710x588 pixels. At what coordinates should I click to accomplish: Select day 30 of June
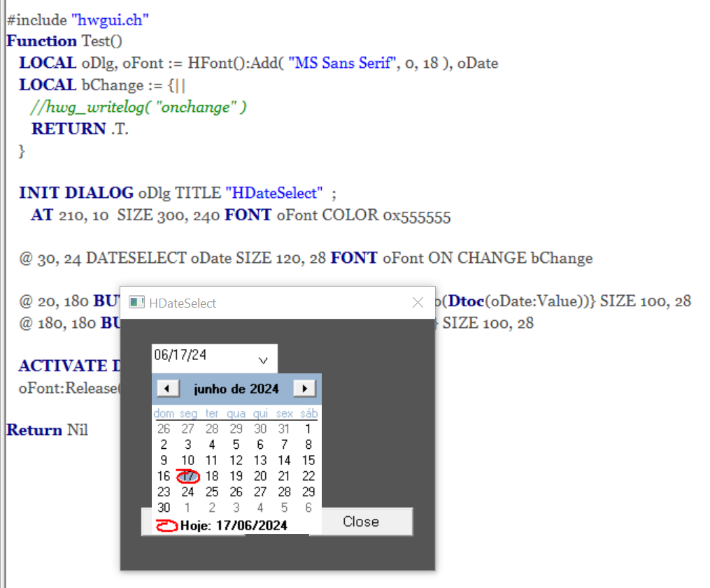click(164, 508)
